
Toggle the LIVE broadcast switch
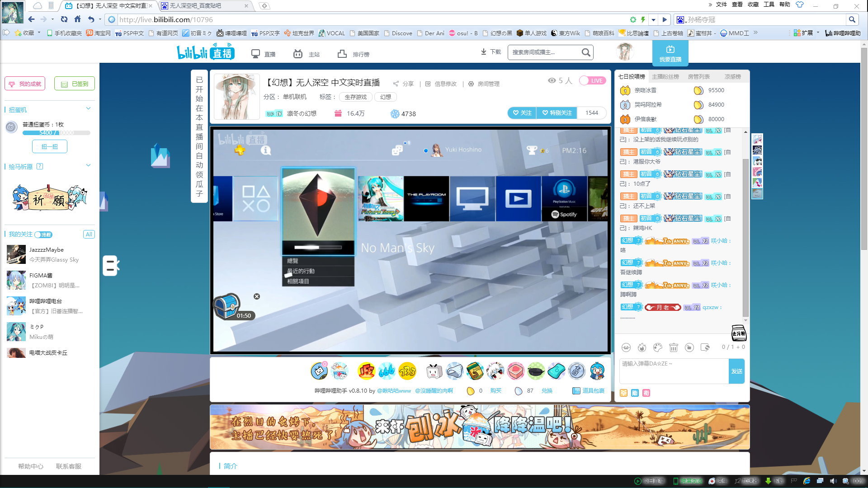click(x=593, y=80)
